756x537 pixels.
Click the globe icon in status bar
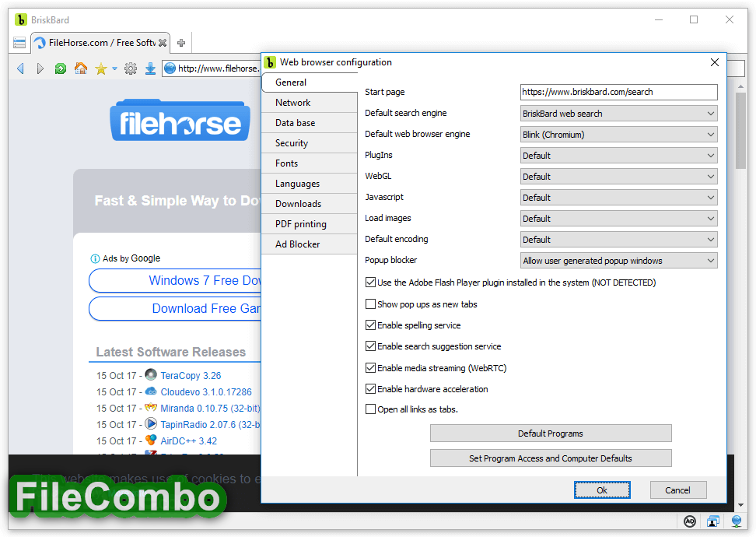737,521
